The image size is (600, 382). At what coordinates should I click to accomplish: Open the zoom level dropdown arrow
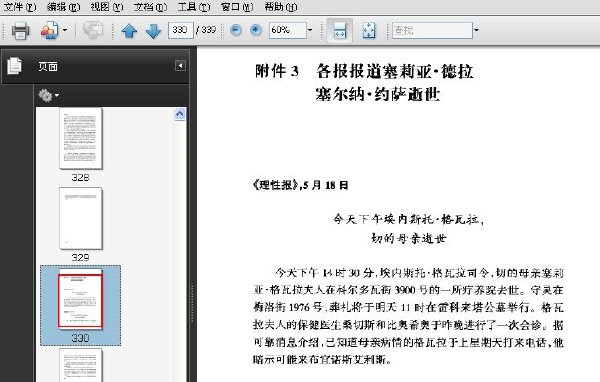tap(310, 30)
